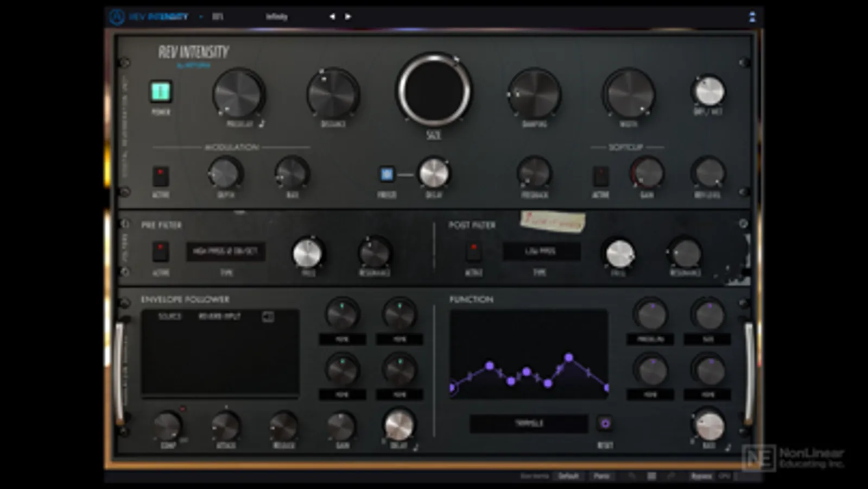Click the Pre Filter Resonance knob
The height and width of the screenshot is (489, 868).
click(x=375, y=253)
